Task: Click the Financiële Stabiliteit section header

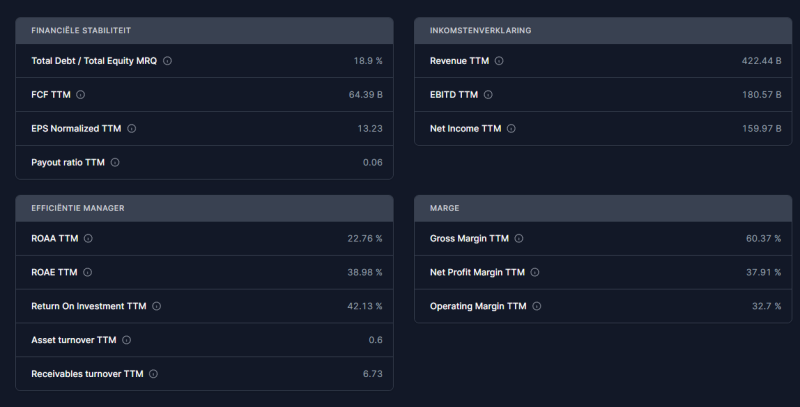Action: coord(205,31)
